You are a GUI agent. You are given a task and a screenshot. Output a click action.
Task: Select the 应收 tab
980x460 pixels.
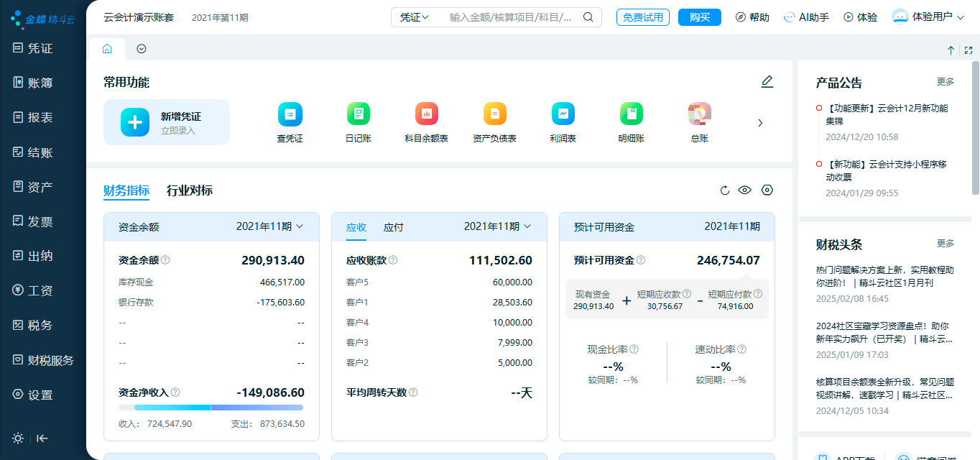(x=356, y=227)
